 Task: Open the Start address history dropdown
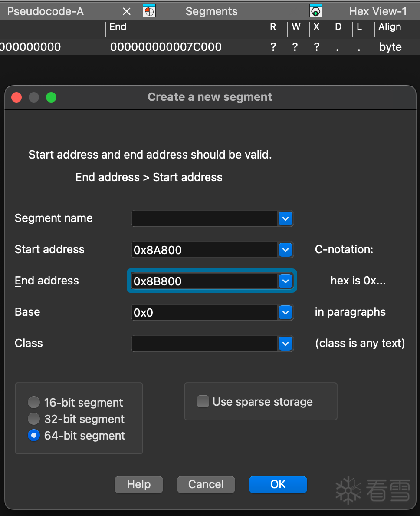point(285,250)
